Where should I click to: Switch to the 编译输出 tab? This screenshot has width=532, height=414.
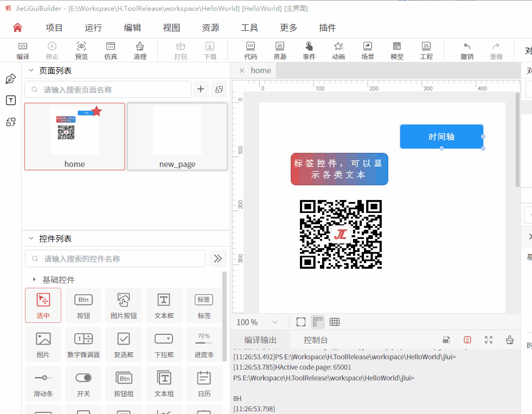[x=260, y=340]
